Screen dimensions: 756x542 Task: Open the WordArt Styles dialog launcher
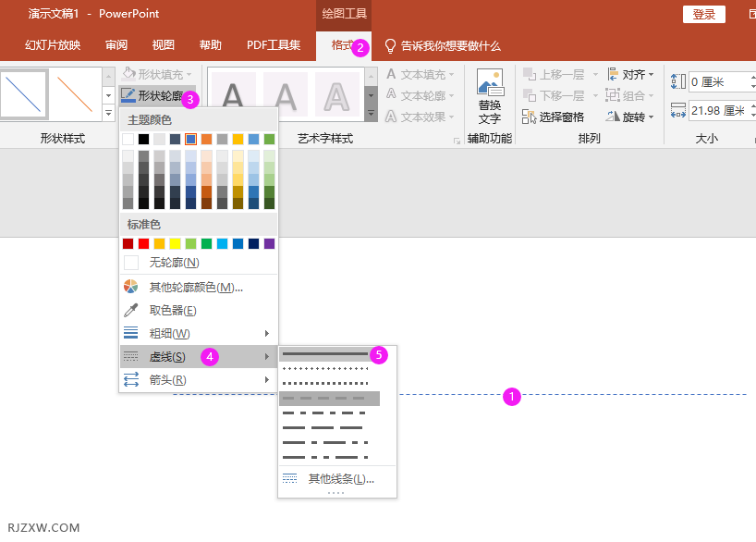[457, 141]
